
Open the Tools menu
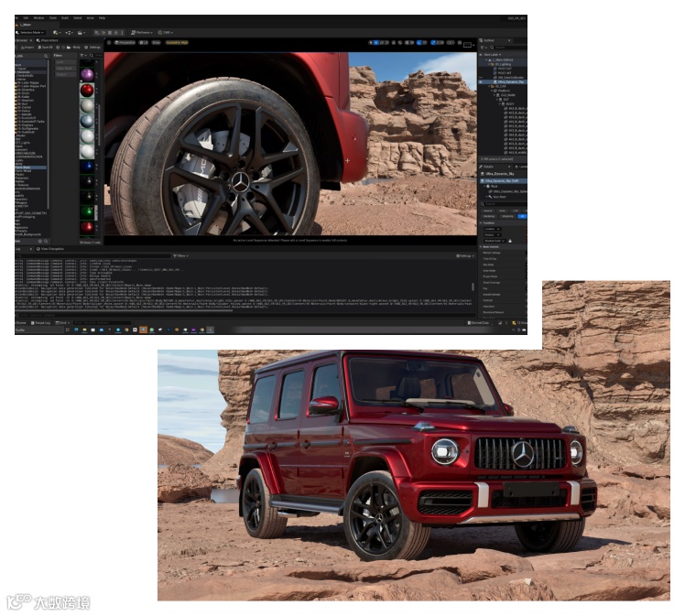tap(53, 18)
